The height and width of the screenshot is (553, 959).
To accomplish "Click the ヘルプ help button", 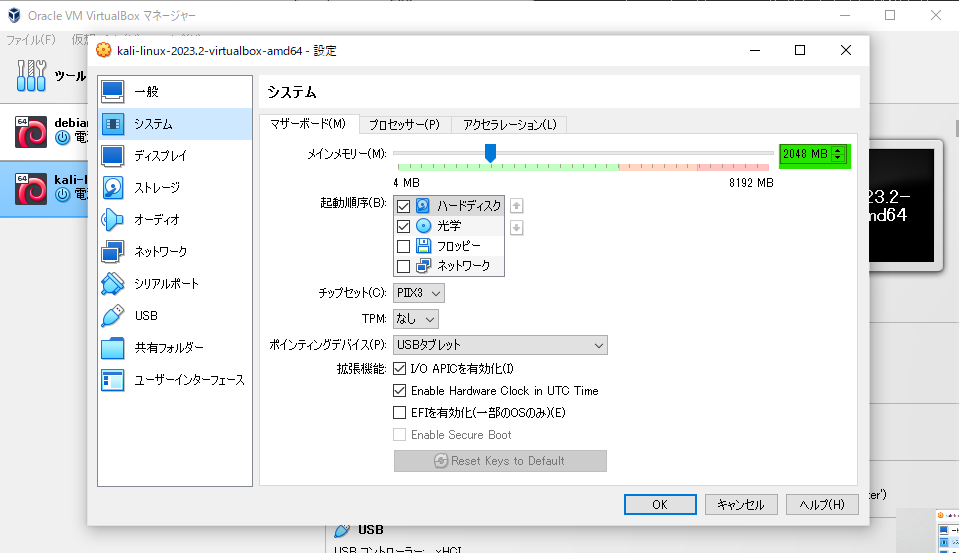I will click(x=822, y=505).
